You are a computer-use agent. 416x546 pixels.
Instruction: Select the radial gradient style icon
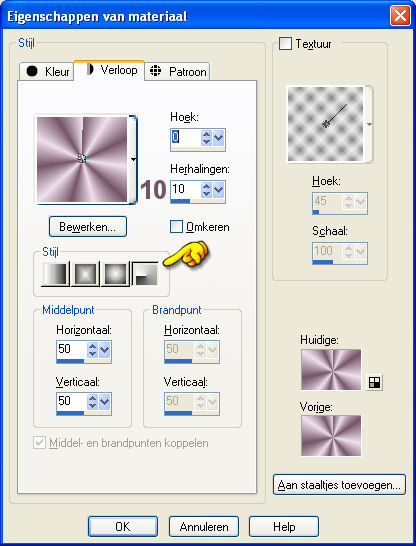pyautogui.click(x=145, y=274)
